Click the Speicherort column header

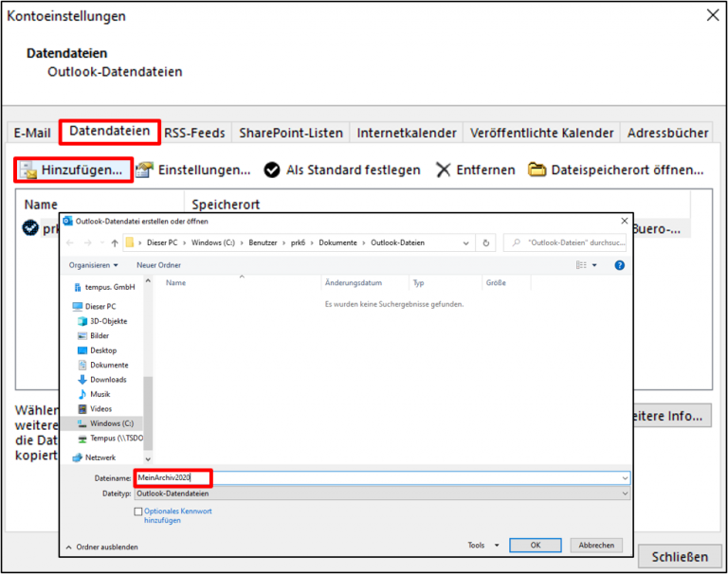tap(226, 205)
